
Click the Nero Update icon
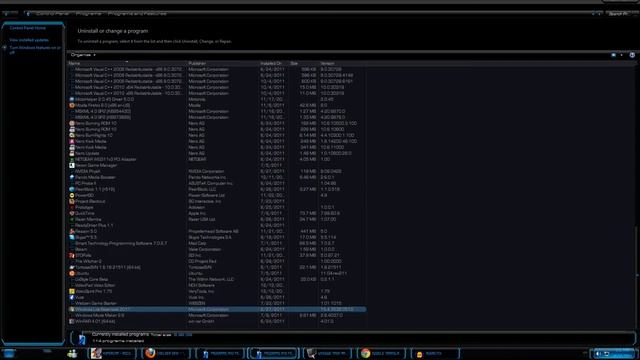coord(72,153)
